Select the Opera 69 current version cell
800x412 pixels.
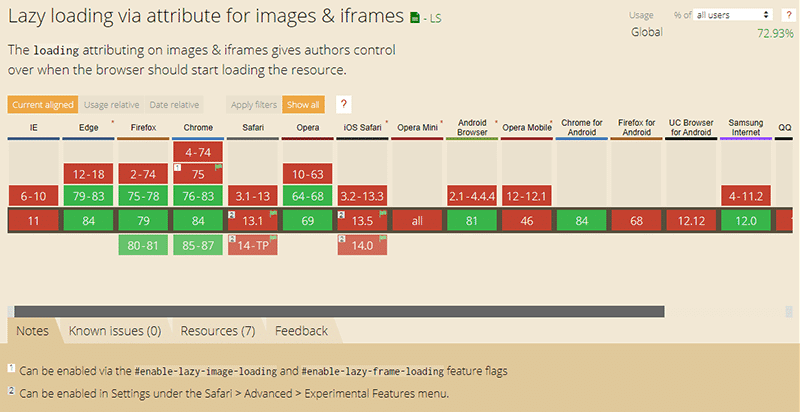pos(308,221)
